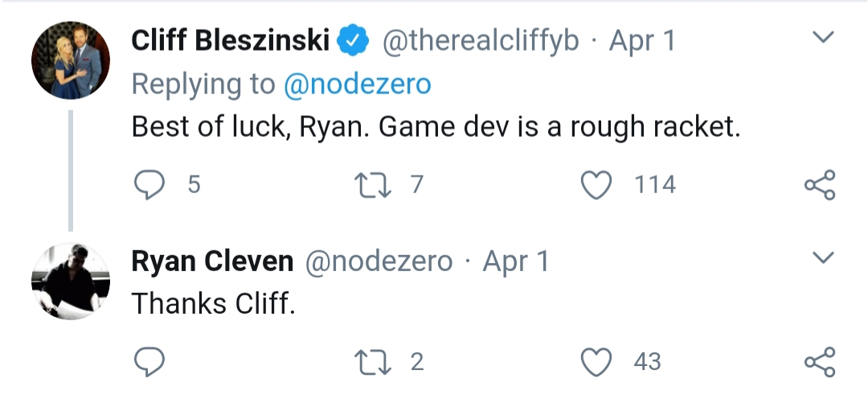868x395 pixels.
Task: Click the blue verified badge
Action: [353, 41]
